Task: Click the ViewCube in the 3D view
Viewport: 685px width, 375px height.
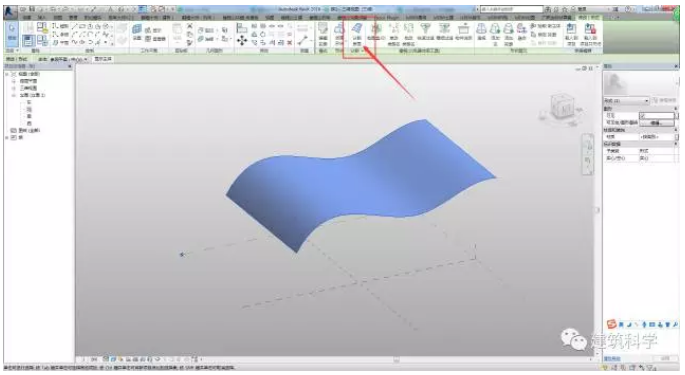Action: (x=561, y=106)
